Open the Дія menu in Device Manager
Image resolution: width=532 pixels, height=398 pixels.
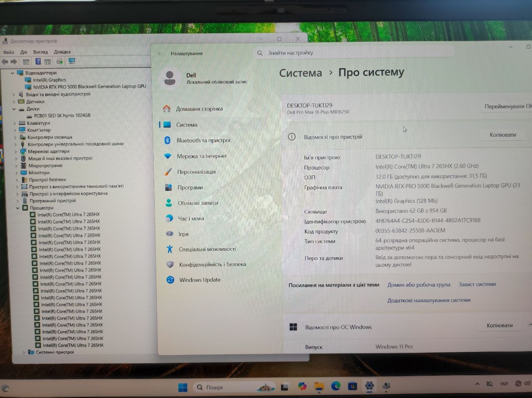coord(24,52)
